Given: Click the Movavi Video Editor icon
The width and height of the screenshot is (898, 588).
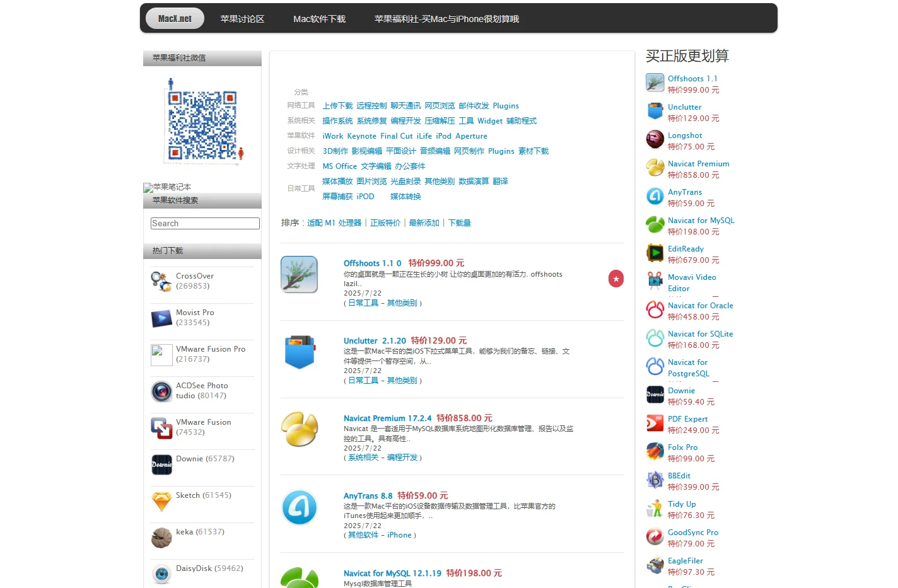Looking at the screenshot, I should coord(655,281).
